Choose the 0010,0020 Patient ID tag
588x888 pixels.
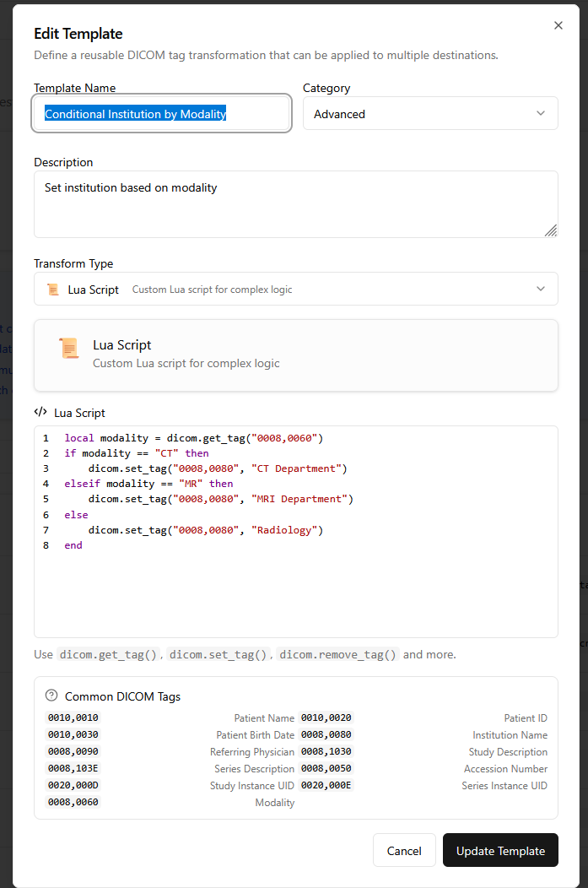click(326, 718)
